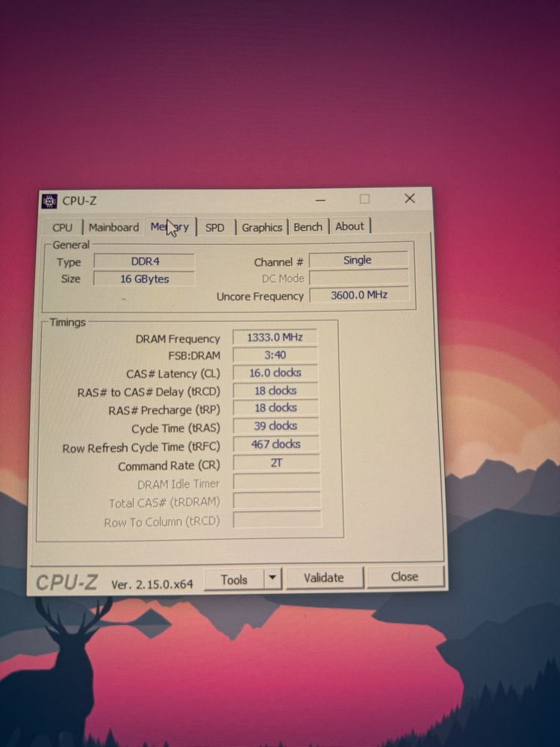This screenshot has height=747, width=560.
Task: Click the Command Rate (CR) label
Action: (169, 466)
